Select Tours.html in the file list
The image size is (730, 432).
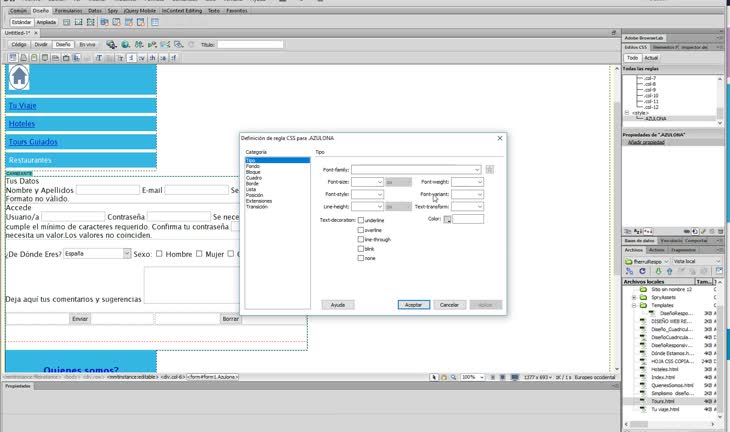click(x=662, y=401)
